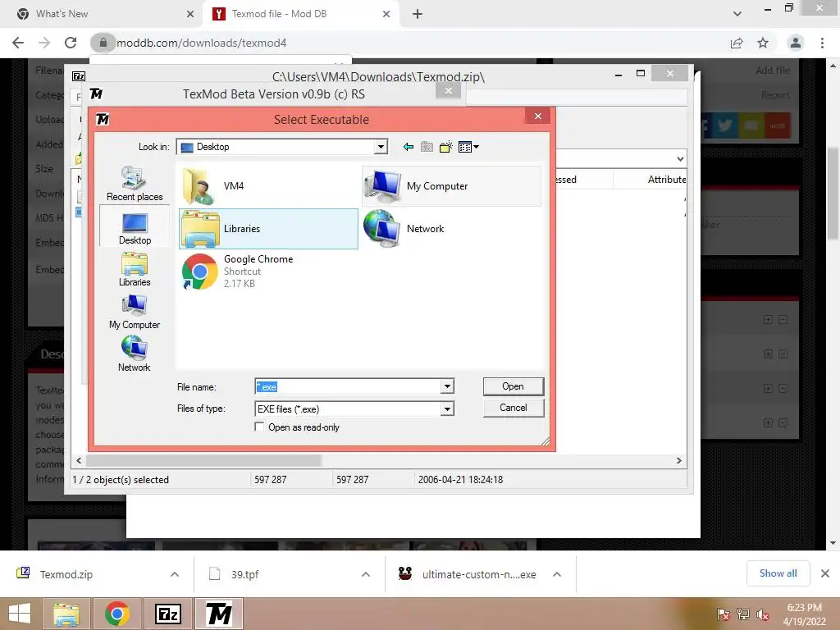
Task: Expand the File name dropdown arrow
Action: coord(447,386)
